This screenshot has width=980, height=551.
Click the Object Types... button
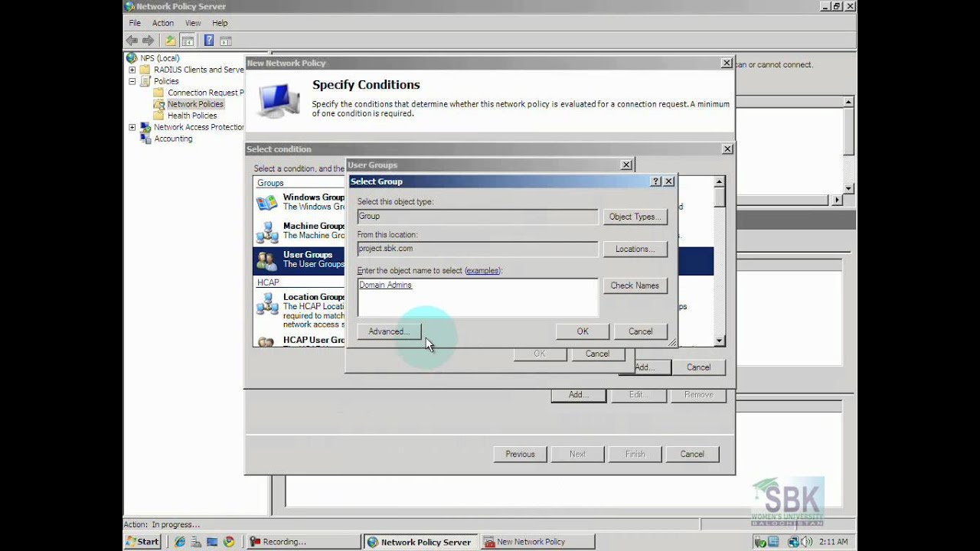[x=634, y=217]
